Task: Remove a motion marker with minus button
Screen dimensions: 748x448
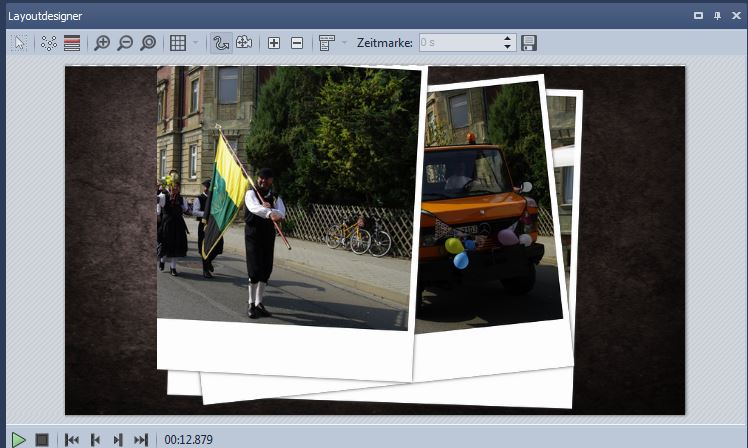Action: pyautogui.click(x=297, y=43)
